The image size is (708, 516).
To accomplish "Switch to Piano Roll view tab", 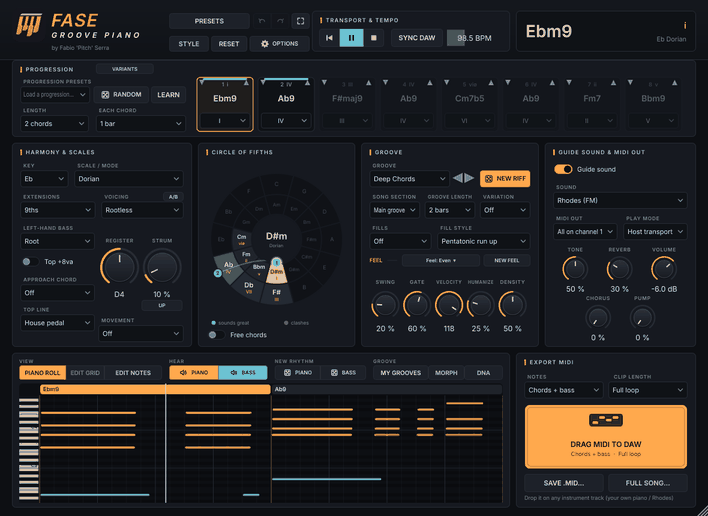I will (42, 373).
